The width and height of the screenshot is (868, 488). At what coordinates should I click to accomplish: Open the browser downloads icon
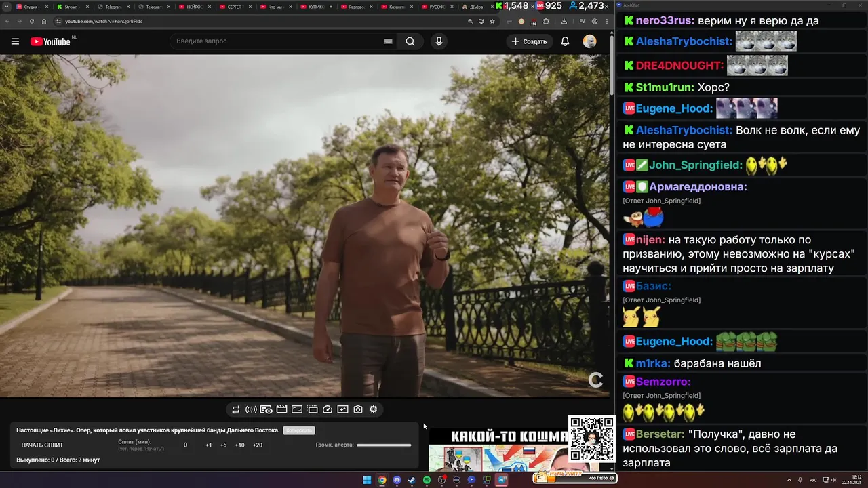[x=564, y=21]
